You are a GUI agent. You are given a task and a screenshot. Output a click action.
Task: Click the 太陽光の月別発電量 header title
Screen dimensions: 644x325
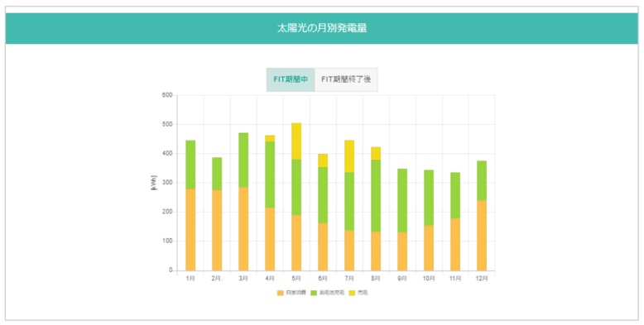pos(322,28)
